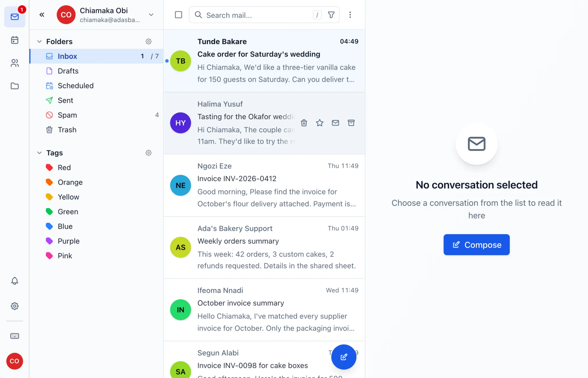Open the Trash folder

point(97,130)
